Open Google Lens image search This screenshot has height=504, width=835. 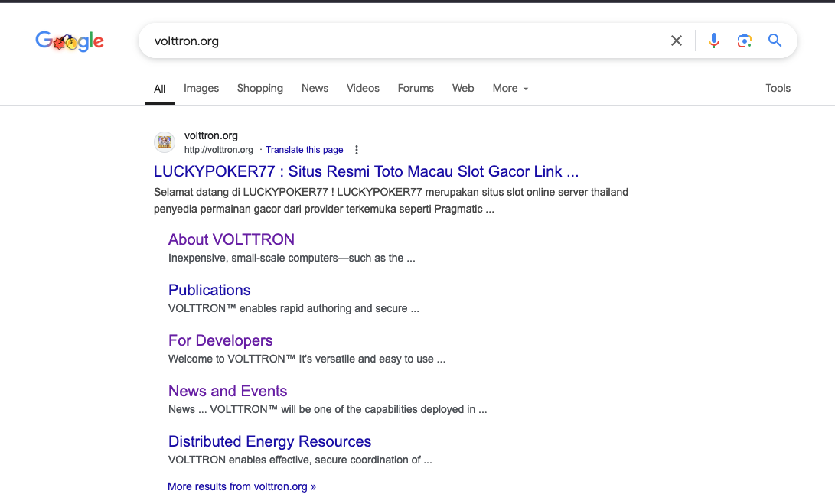pyautogui.click(x=744, y=41)
